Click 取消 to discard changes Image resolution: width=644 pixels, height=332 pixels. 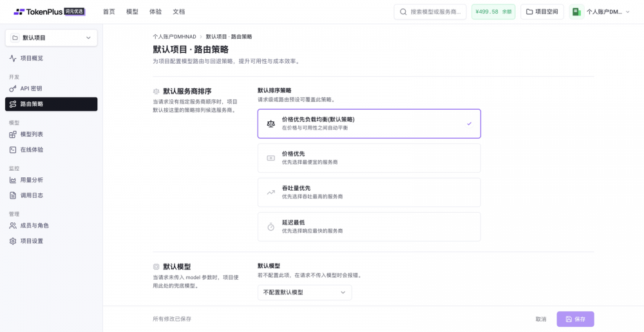[x=541, y=319]
